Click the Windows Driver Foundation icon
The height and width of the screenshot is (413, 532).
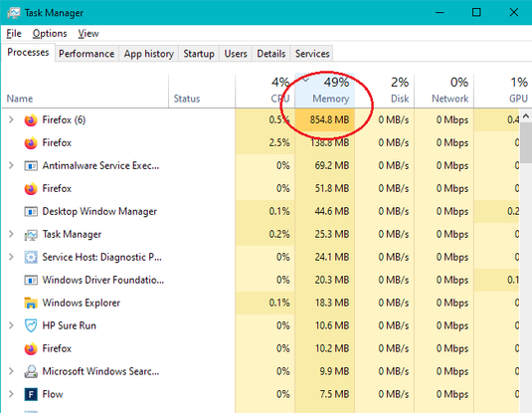tap(31, 281)
